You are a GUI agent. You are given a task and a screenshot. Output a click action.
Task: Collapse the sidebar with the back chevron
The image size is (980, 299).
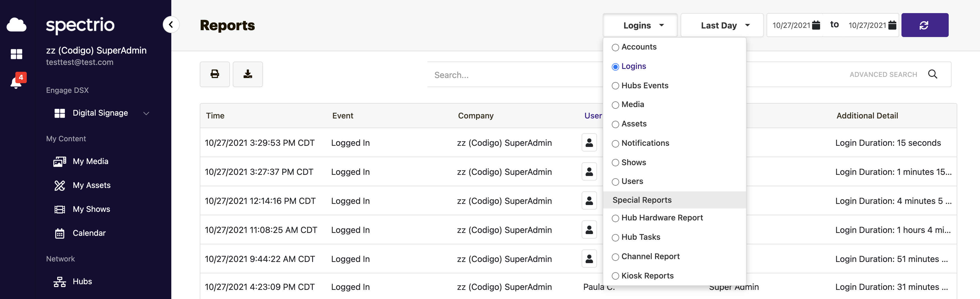pyautogui.click(x=171, y=25)
